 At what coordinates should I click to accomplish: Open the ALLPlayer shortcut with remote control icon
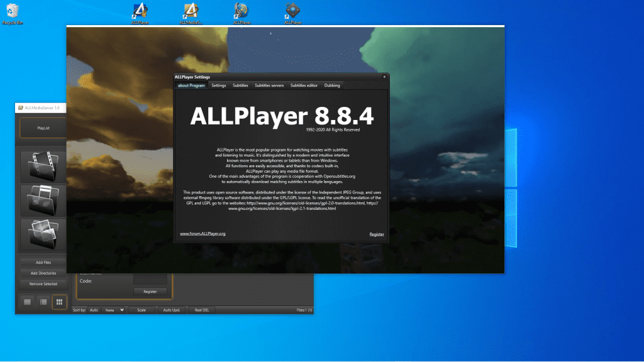(292, 14)
